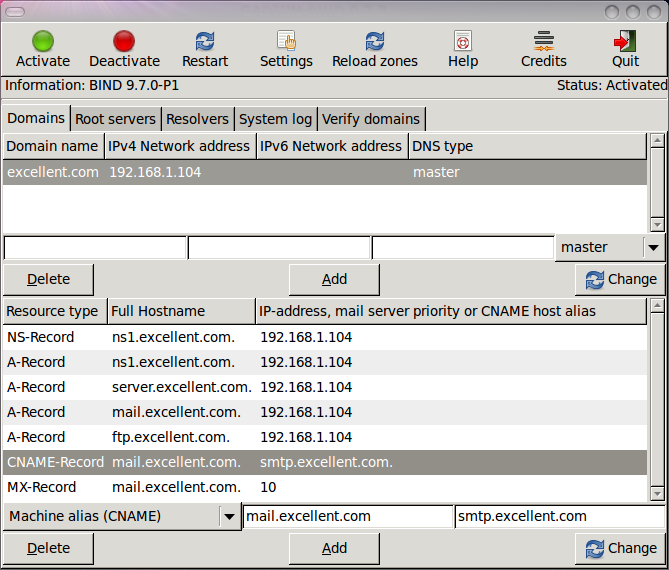Image resolution: width=669 pixels, height=570 pixels.
Task: Click the DNS type column header
Action: 527,146
